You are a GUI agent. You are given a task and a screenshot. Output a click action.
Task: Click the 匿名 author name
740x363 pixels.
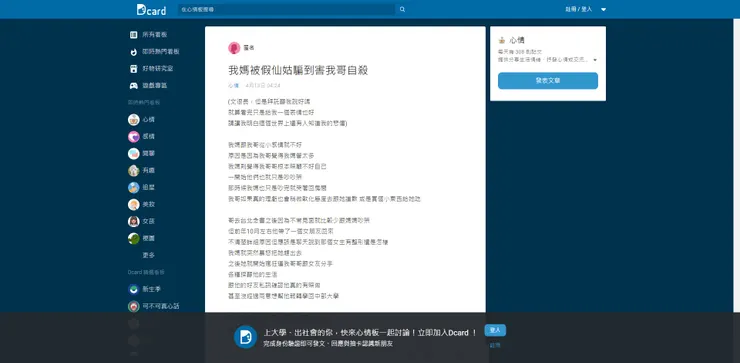click(x=249, y=48)
